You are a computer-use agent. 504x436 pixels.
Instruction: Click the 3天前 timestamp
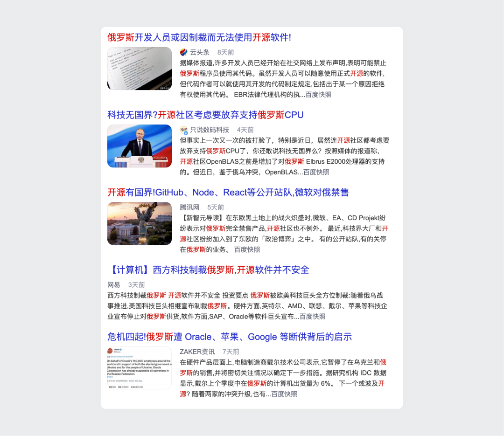point(137,284)
